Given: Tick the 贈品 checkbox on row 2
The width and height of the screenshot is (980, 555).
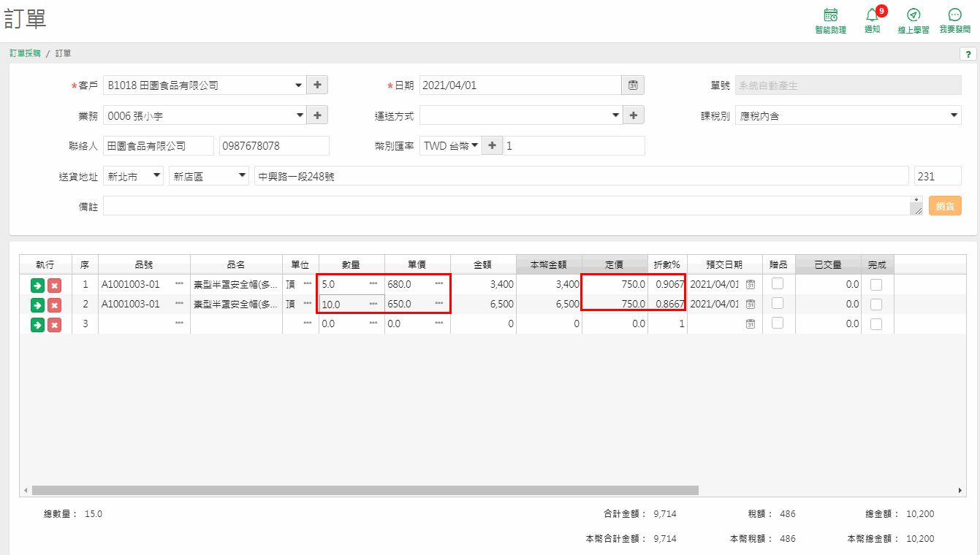Looking at the screenshot, I should click(x=778, y=302).
